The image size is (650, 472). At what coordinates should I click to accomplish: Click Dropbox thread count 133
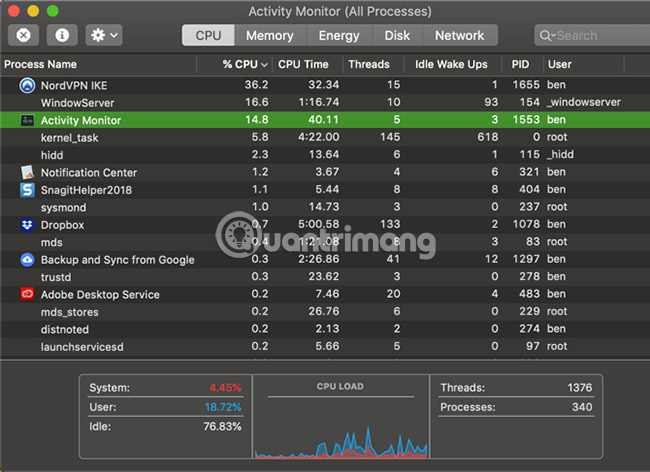390,224
